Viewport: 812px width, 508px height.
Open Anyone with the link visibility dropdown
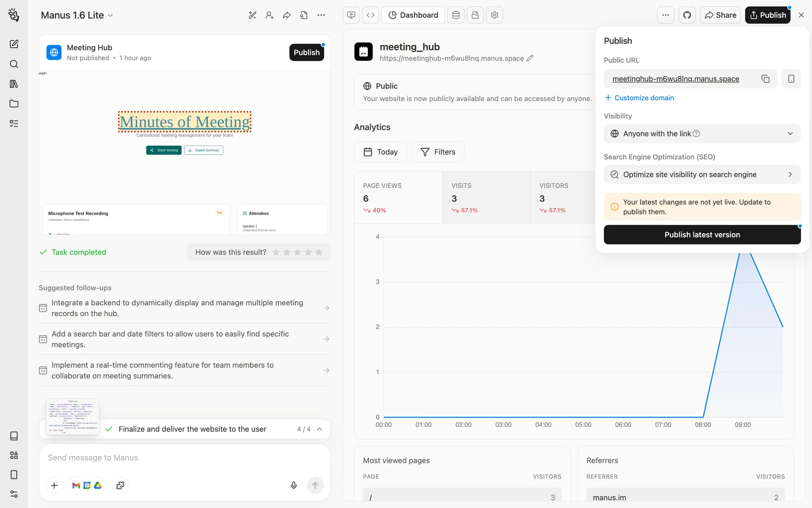(x=702, y=134)
